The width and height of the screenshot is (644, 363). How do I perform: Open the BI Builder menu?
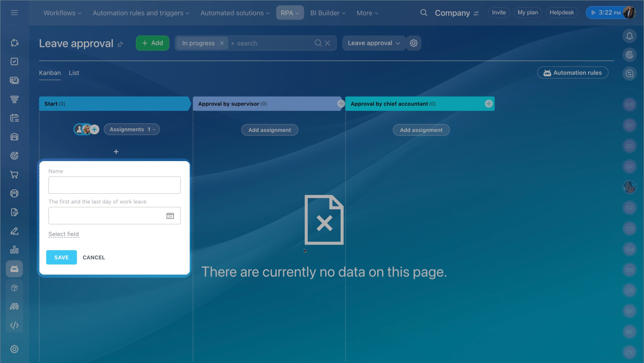328,13
